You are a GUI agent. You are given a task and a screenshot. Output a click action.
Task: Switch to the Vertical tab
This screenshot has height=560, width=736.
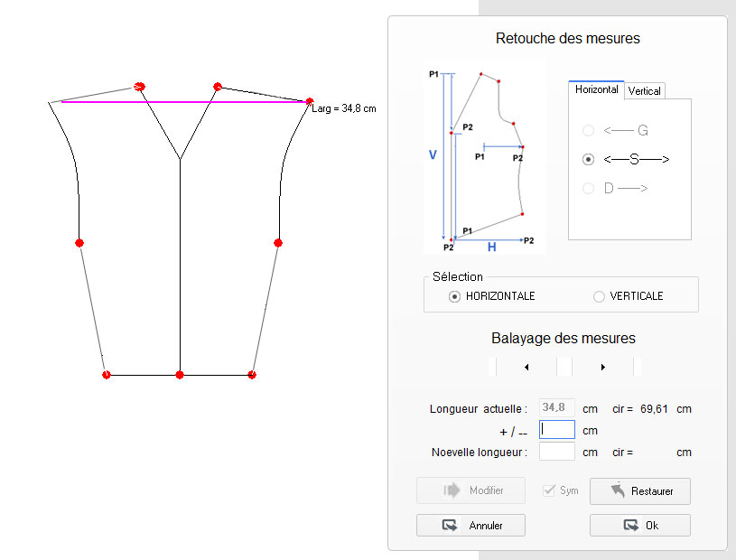(x=645, y=91)
